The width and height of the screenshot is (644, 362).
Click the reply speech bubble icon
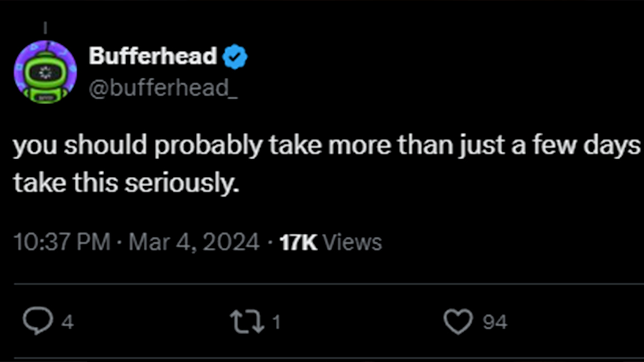pyautogui.click(x=36, y=322)
